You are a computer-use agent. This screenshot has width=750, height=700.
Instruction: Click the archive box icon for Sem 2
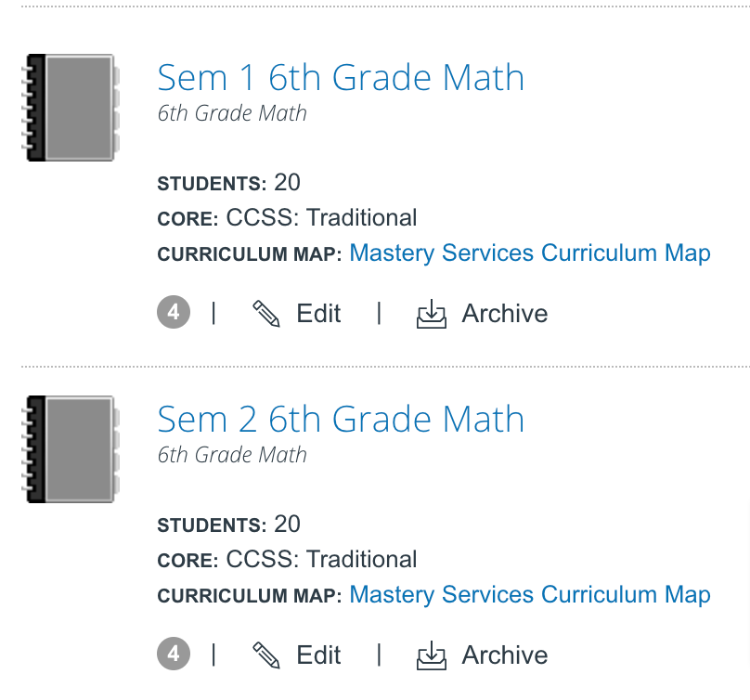click(431, 655)
